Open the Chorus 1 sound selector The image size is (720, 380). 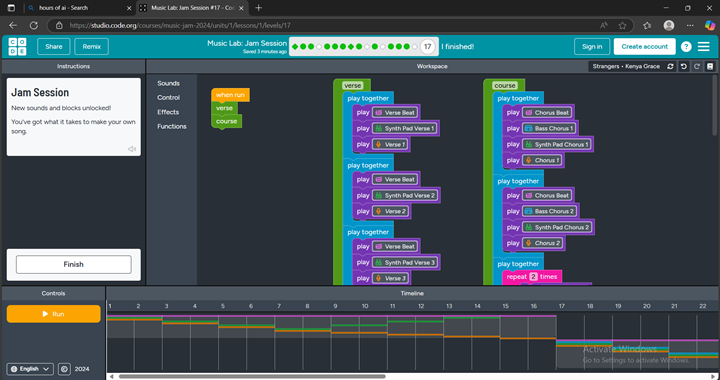[542, 161]
